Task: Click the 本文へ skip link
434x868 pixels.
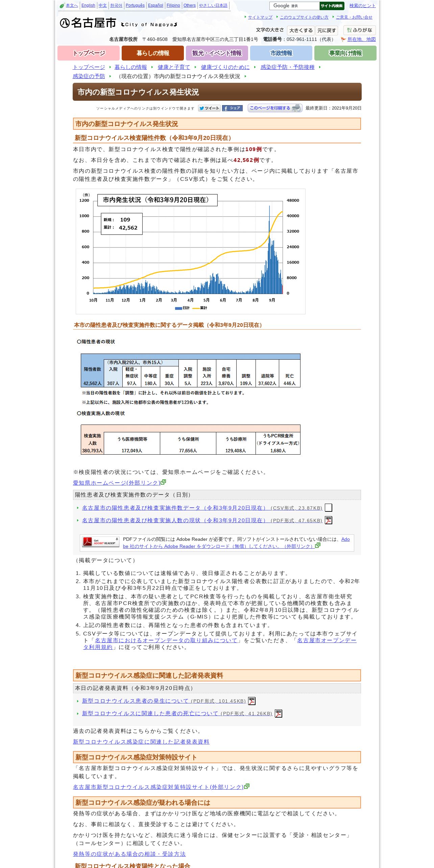Action: click(72, 5)
